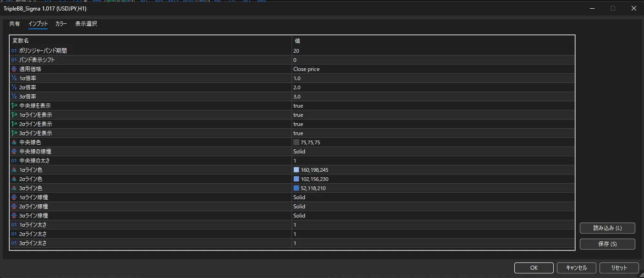
Task: Click the fraction icon beside 3σ倍率
Action: pos(14,97)
